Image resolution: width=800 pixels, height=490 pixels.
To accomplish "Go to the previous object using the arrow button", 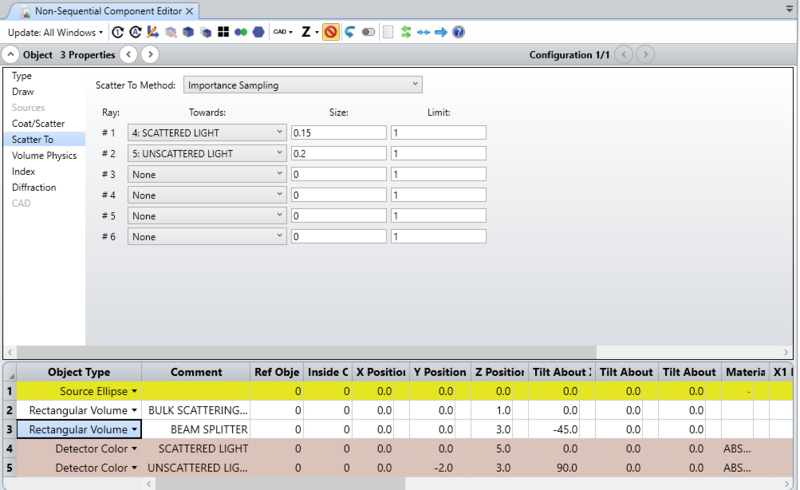I will [128, 54].
